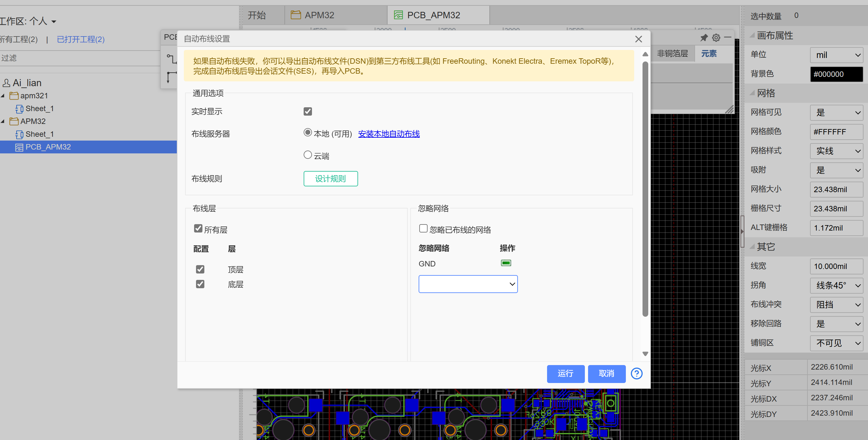Click the pin icon on layer panel
Image resolution: width=868 pixels, height=440 pixels.
704,37
